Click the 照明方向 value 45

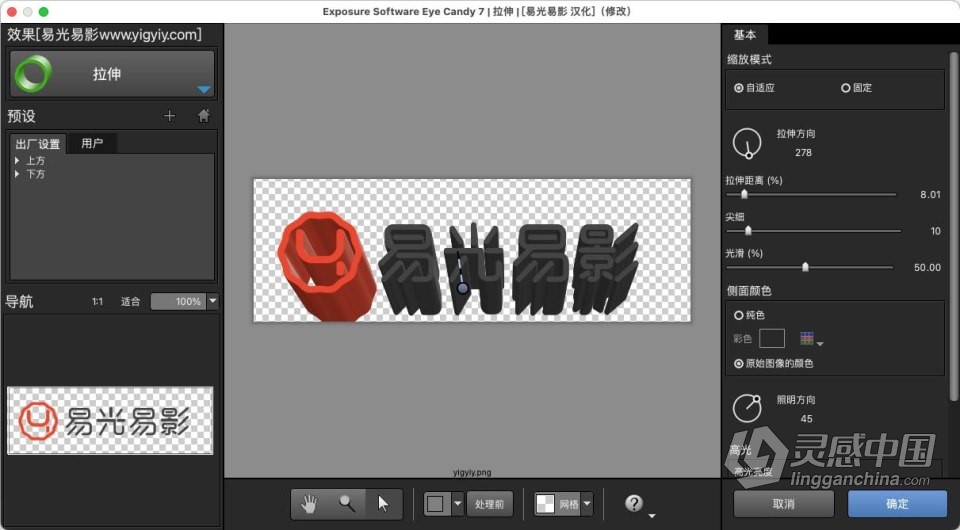pyautogui.click(x=806, y=419)
